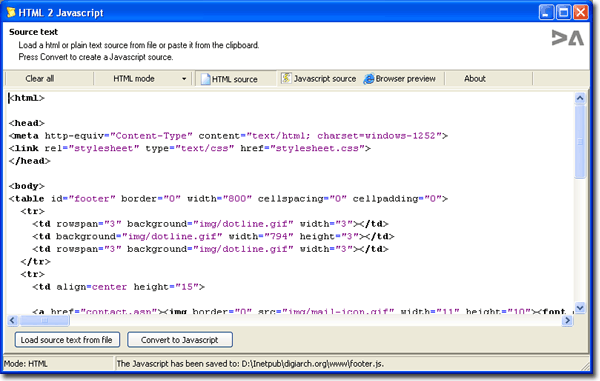Click Convert to Javascript button
The image size is (600, 381).
179,340
